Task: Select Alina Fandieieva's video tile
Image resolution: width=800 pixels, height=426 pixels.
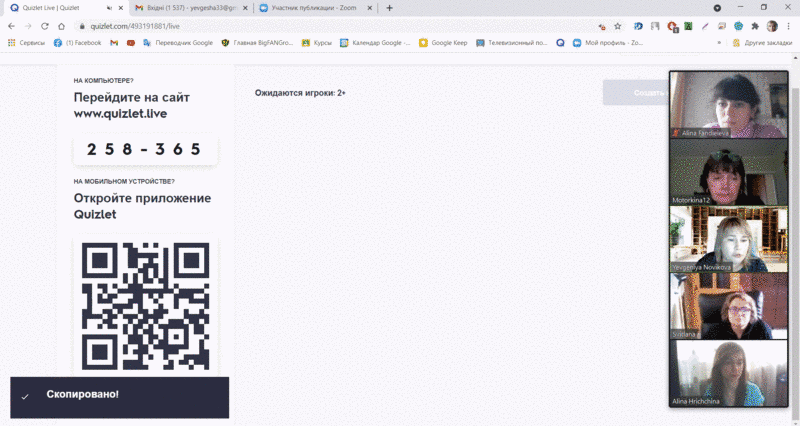Action: click(729, 105)
